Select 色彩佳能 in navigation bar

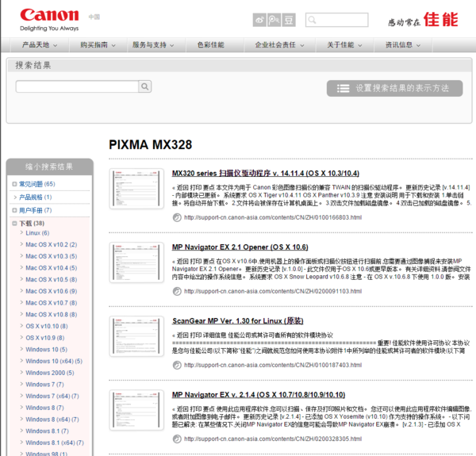210,45
